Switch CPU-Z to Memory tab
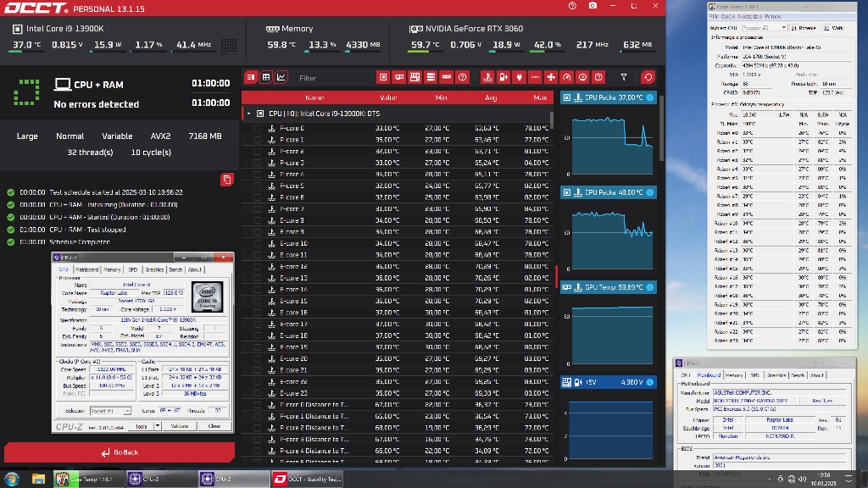The image size is (868, 488). click(x=112, y=270)
